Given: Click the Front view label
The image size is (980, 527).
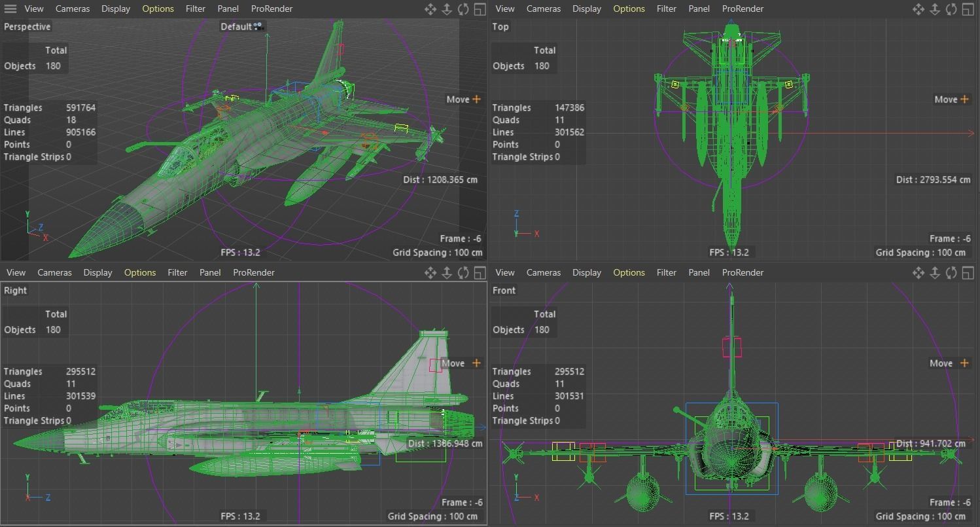Looking at the screenshot, I should tap(504, 290).
